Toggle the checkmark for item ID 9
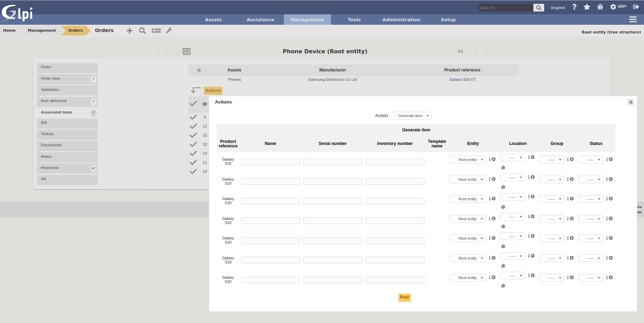The height and width of the screenshot is (323, 644). coord(193,117)
